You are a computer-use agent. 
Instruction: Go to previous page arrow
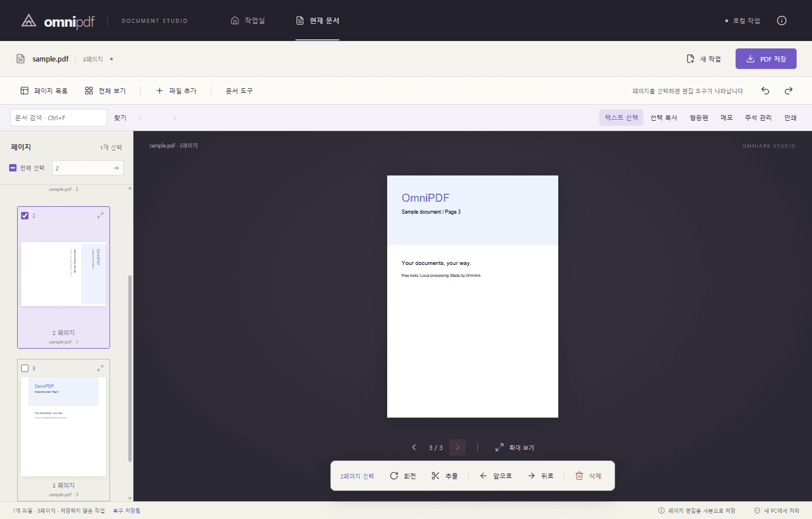click(414, 447)
